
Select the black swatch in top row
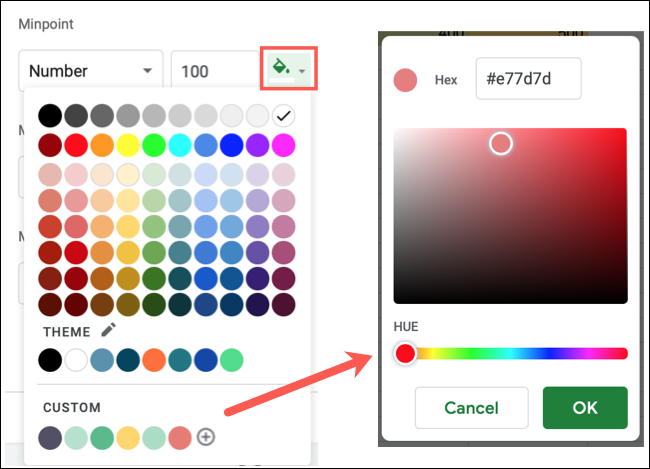click(x=49, y=115)
